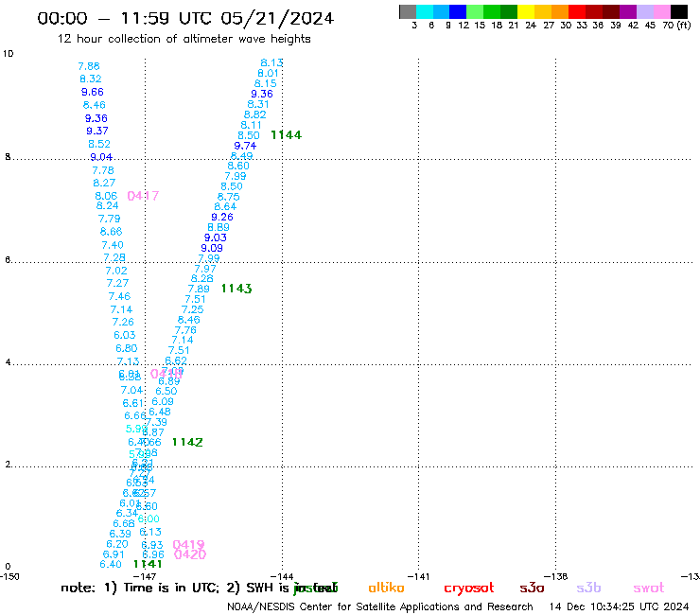
Task: Click the longitude axis label '-147'
Action: pos(144,576)
